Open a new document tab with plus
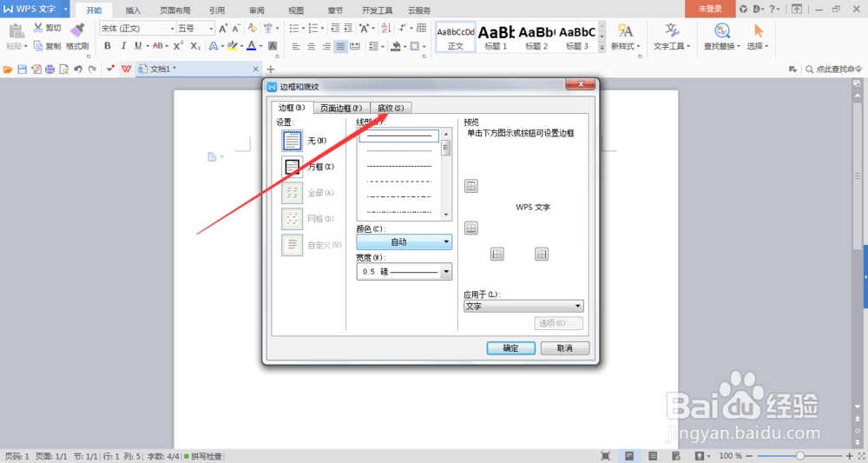The height and width of the screenshot is (463, 868). [x=270, y=69]
